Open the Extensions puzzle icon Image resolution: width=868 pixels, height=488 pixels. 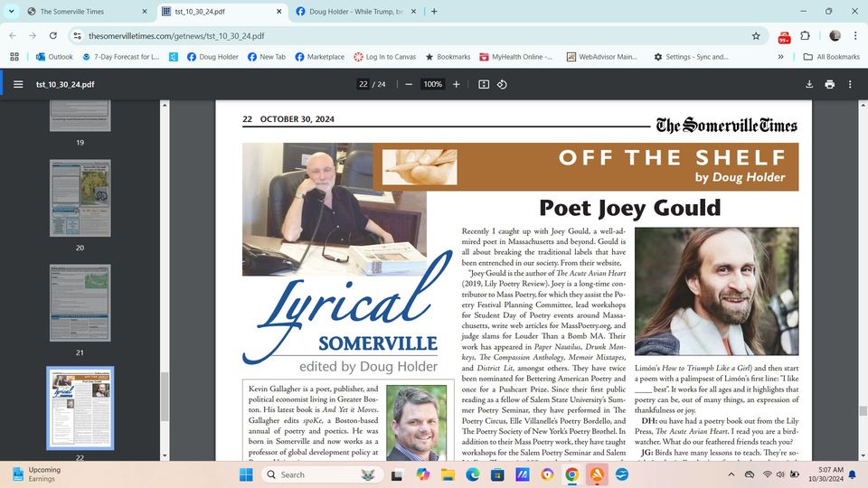[806, 35]
